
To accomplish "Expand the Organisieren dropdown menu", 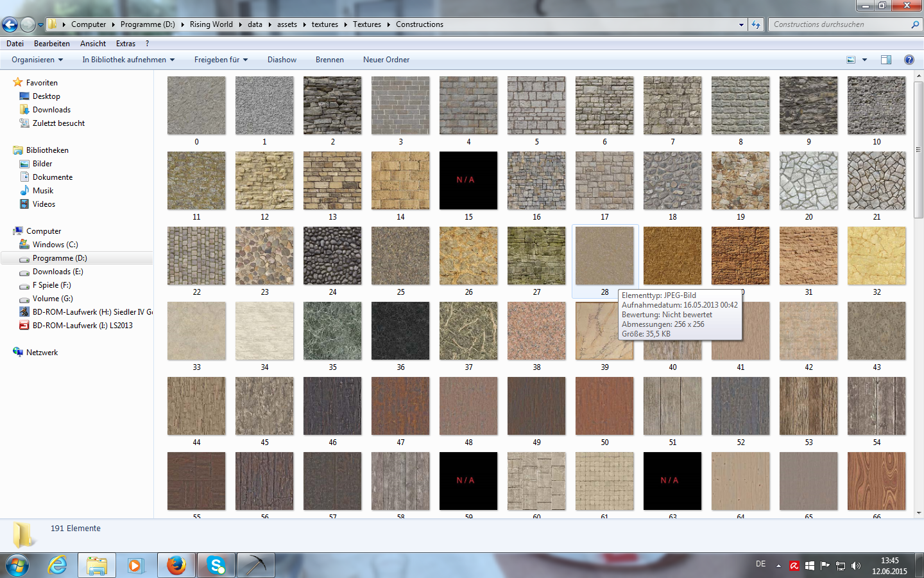I will [37, 60].
